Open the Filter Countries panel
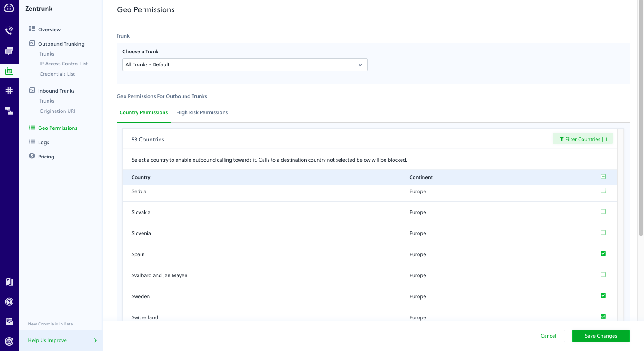This screenshot has height=351, width=644. click(583, 139)
